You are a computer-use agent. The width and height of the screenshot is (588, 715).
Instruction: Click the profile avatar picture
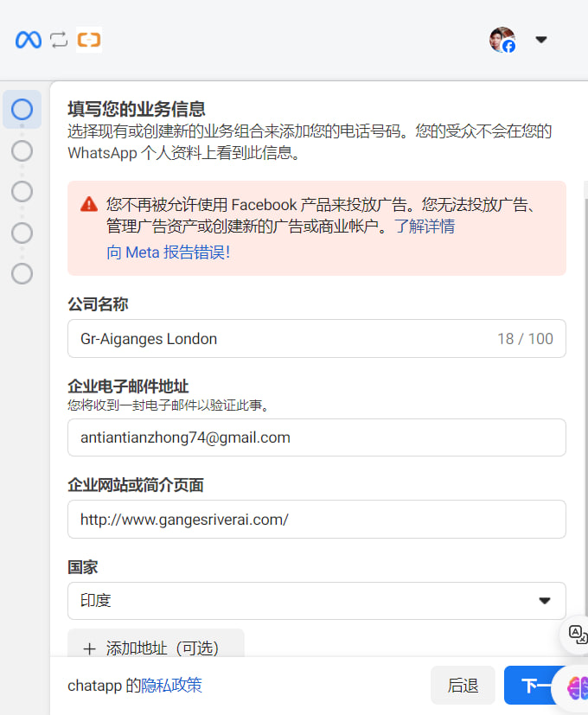[502, 40]
